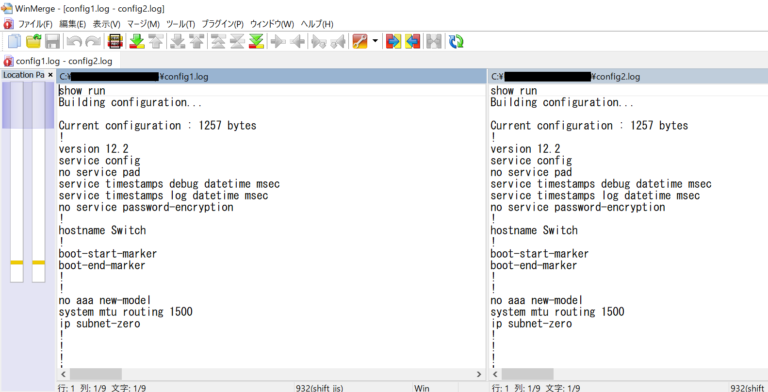
Task: Click the Auto Merge toolbar icon
Action: tap(434, 42)
